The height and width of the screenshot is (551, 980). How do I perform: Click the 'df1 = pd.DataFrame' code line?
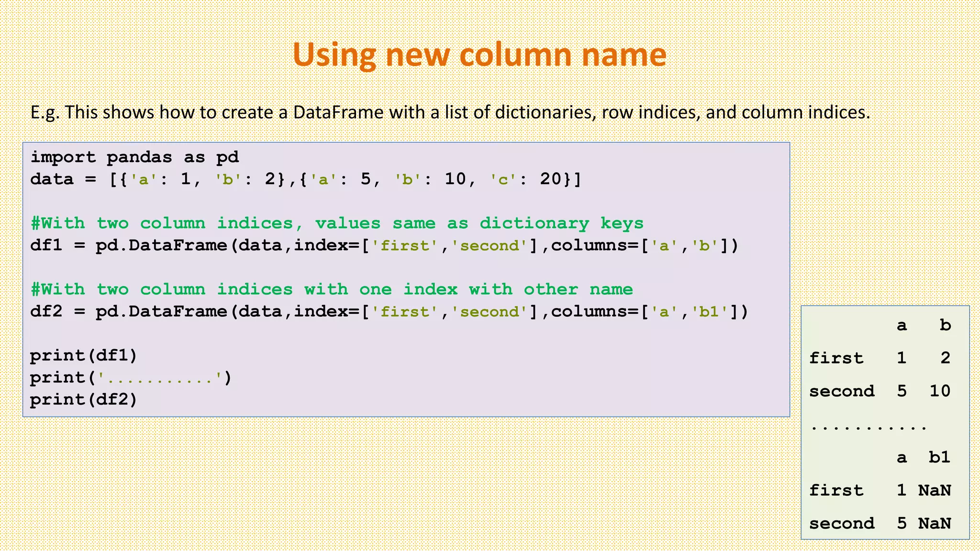pos(384,245)
